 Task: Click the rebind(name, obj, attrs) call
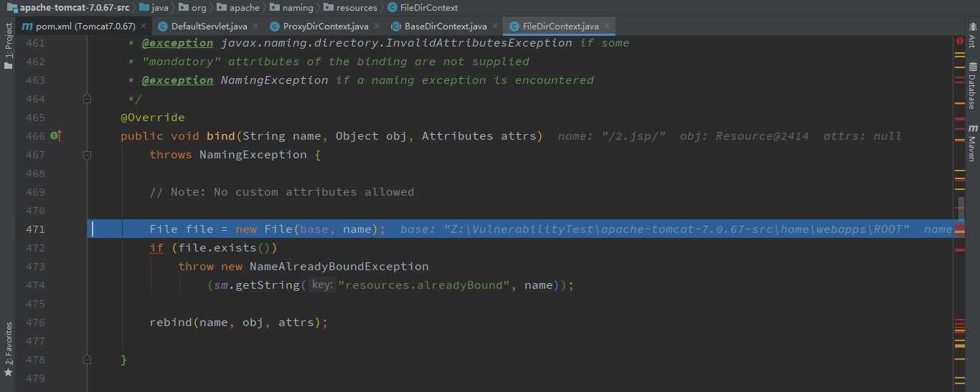238,322
